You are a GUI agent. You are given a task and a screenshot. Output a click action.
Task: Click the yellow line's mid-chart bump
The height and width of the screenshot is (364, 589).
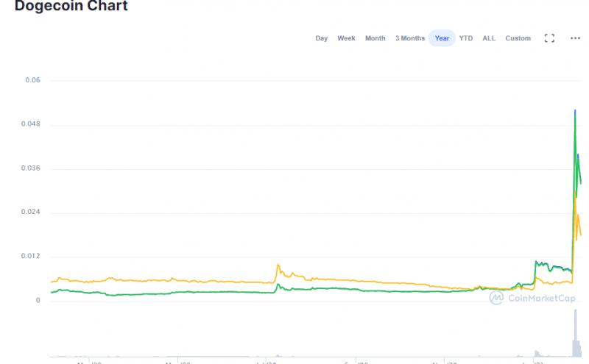click(x=278, y=265)
